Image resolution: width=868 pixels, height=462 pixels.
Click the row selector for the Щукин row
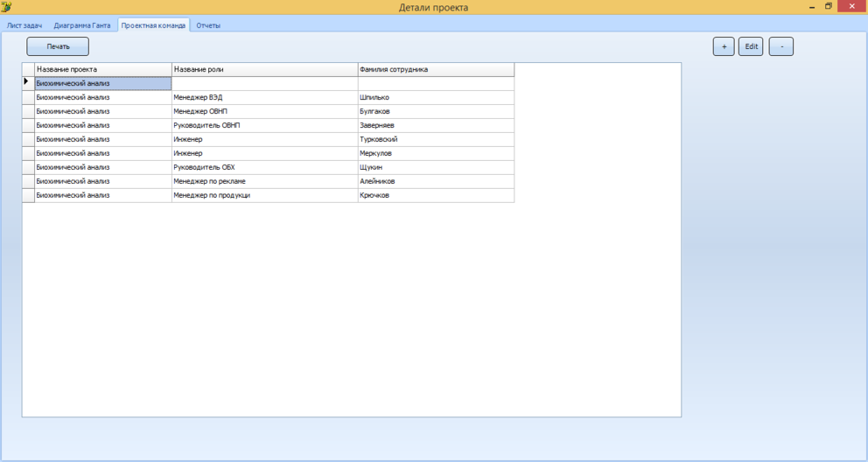point(28,167)
